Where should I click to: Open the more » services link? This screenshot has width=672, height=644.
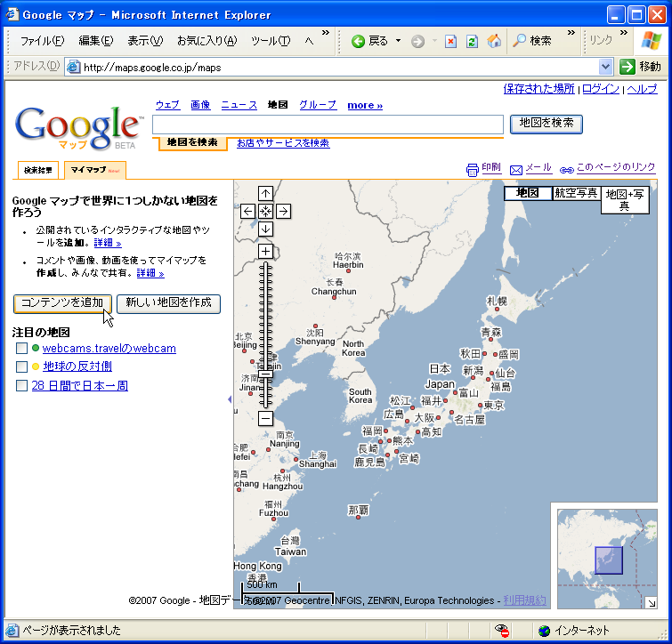coord(365,105)
